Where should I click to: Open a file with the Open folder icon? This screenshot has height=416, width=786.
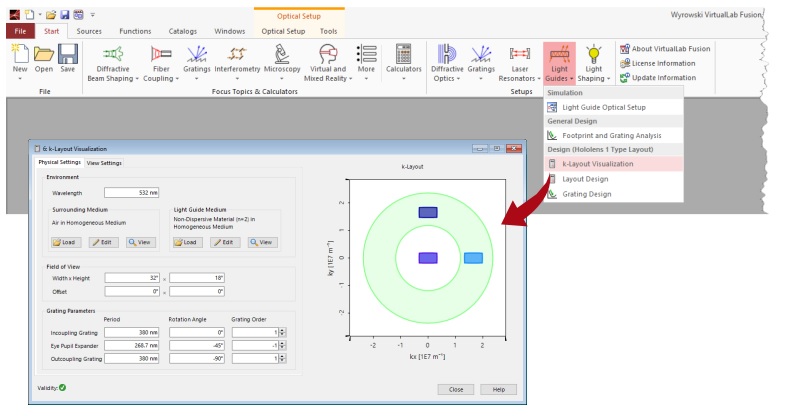tap(44, 54)
